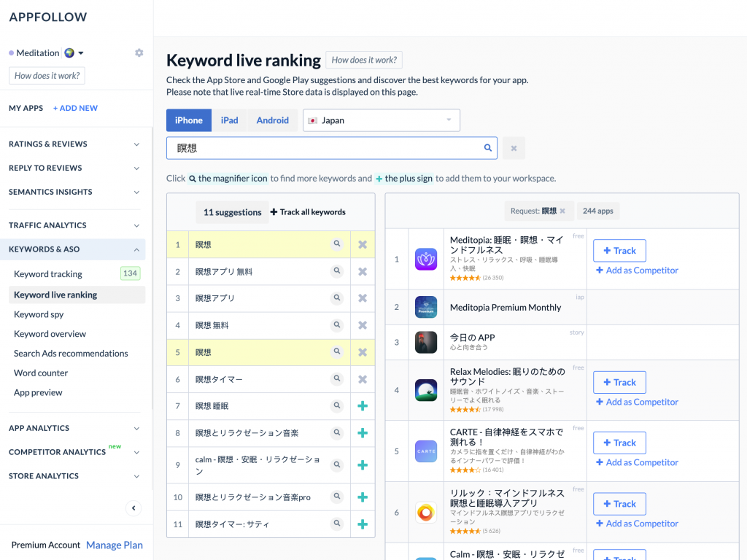Expand Store Analytics section
The width and height of the screenshot is (747, 560).
(74, 476)
